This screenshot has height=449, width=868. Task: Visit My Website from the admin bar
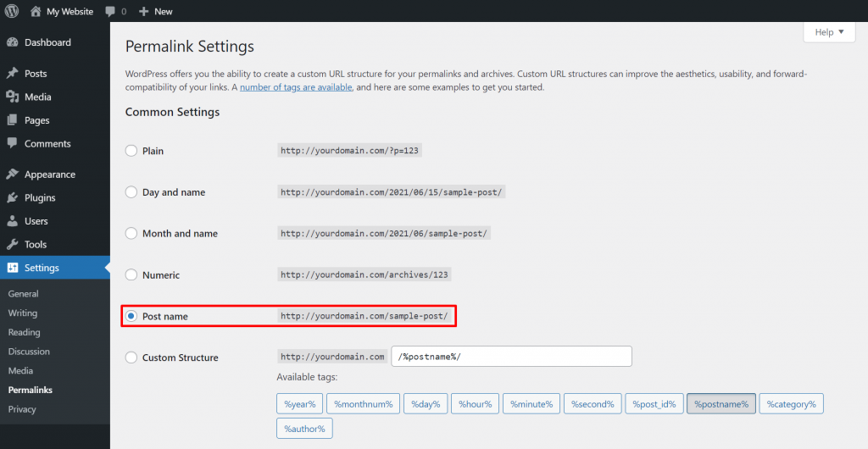[70, 11]
